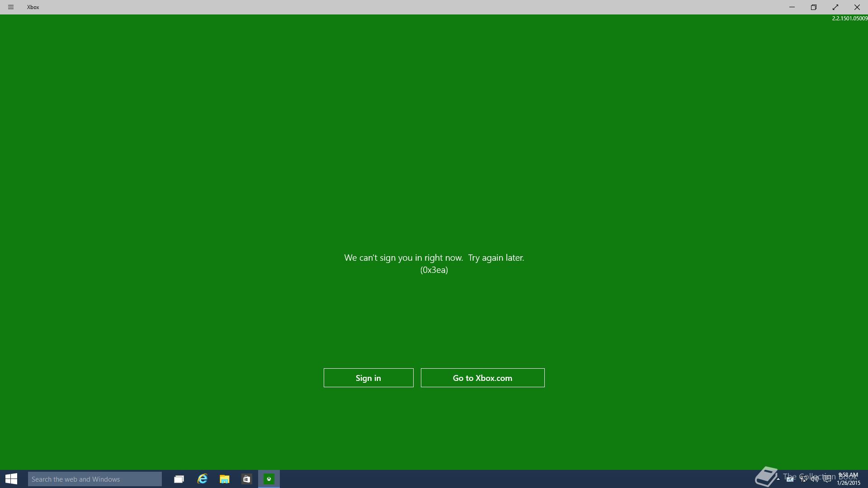The width and height of the screenshot is (868, 488).
Task: Click the Go to Xbox.com button
Action: (482, 378)
